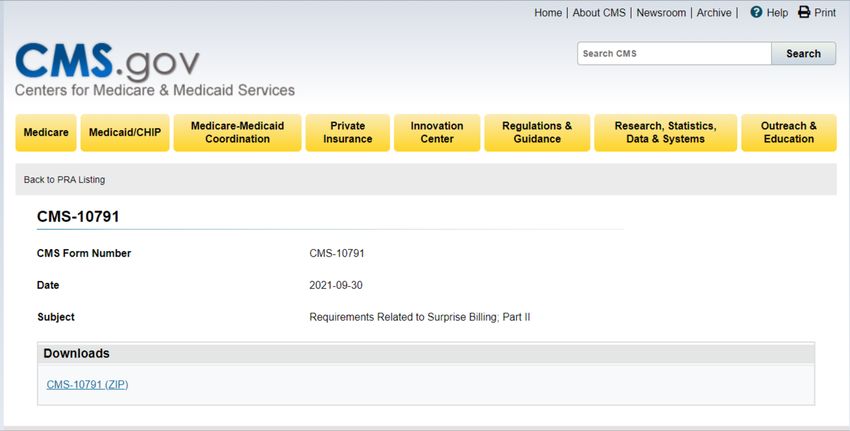
Task: Click the subject text about Surprise Billing
Action: [x=420, y=317]
